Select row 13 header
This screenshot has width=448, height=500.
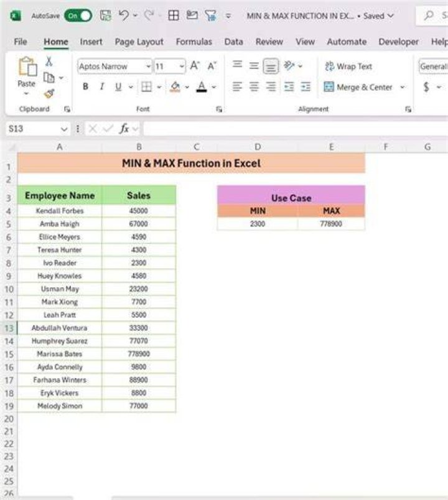(x=9, y=328)
